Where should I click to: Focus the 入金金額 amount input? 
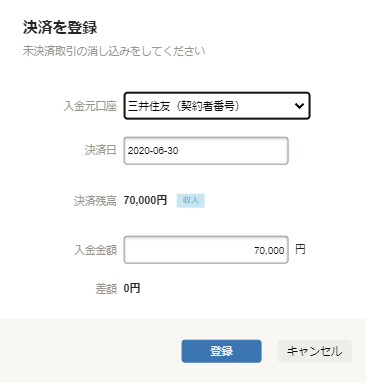pyautogui.click(x=206, y=250)
